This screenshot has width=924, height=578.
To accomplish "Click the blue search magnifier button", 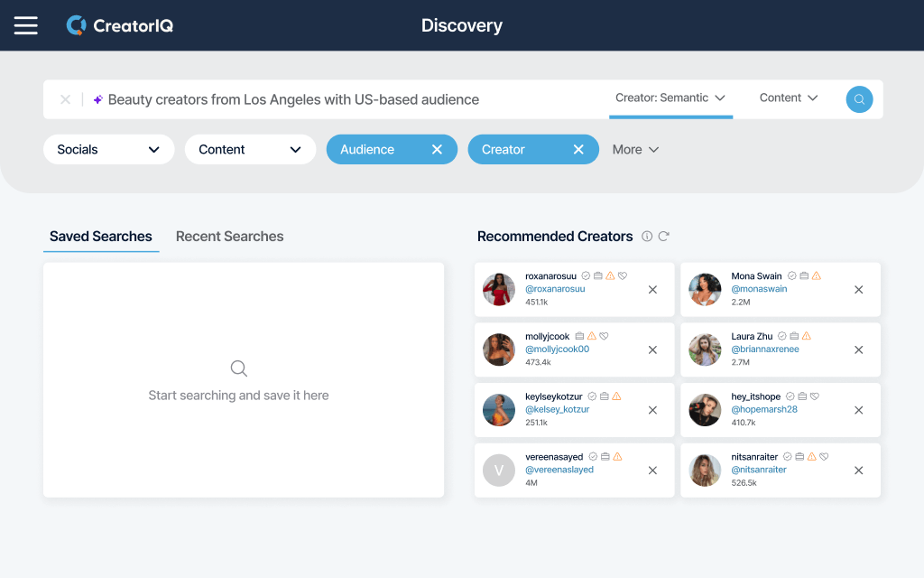I will point(859,98).
